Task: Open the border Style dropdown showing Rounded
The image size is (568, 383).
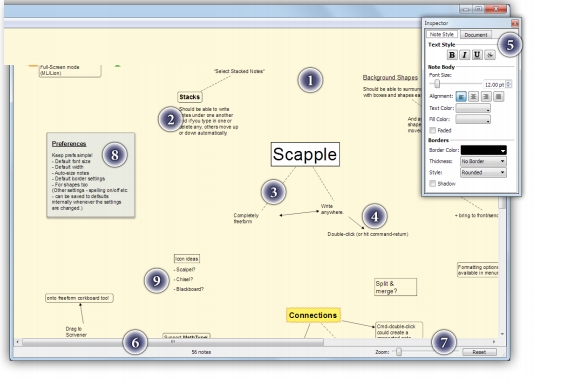Action: (483, 172)
